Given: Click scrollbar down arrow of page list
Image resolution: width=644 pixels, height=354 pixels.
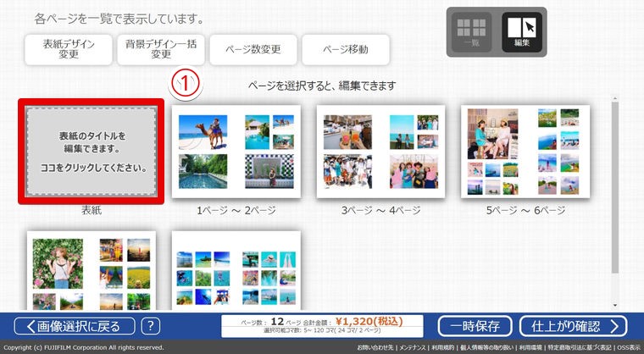Looking at the screenshot, I should [615, 304].
